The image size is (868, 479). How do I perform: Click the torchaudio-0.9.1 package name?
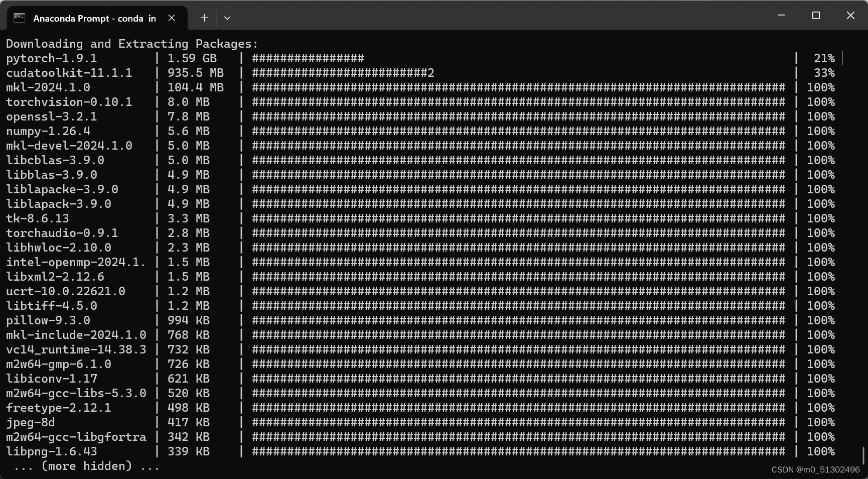point(62,233)
